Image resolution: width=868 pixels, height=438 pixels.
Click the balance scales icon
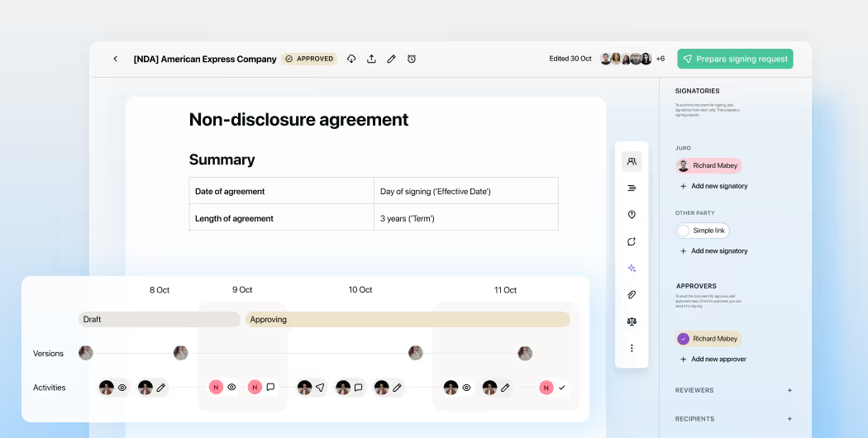point(632,321)
